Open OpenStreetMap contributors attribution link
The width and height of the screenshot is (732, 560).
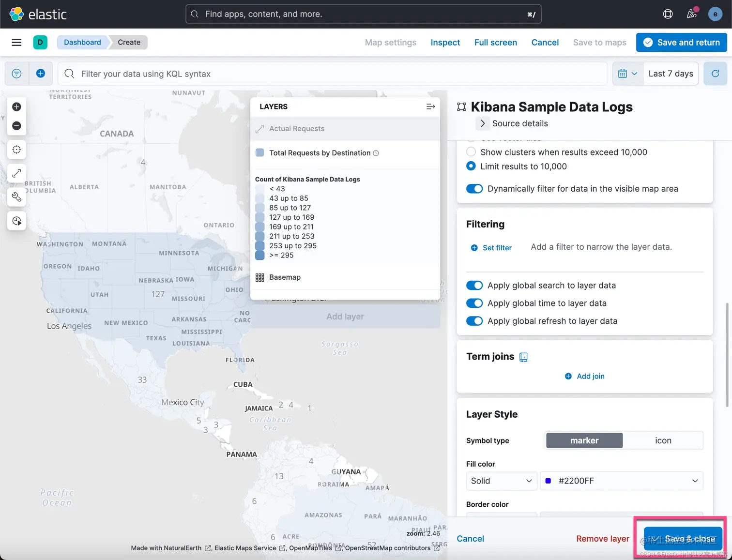pyautogui.click(x=392, y=548)
